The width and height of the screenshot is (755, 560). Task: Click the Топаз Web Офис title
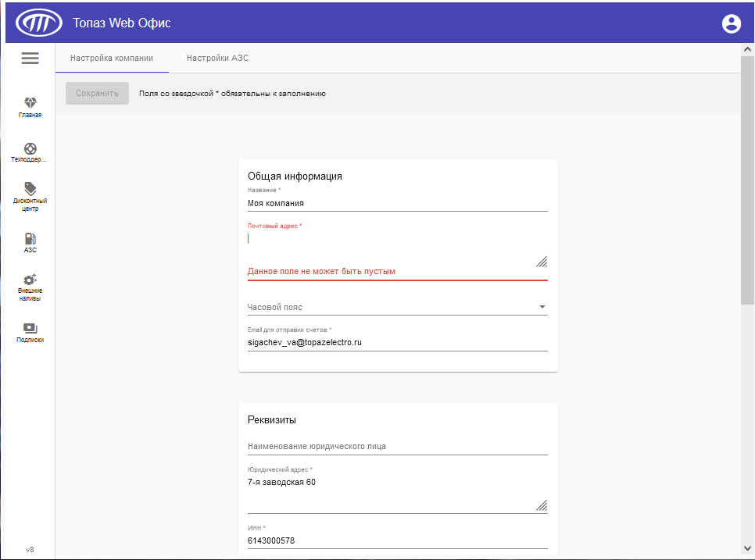pos(122,23)
